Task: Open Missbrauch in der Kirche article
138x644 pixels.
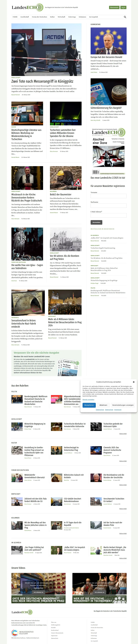Action: tap(27, 197)
